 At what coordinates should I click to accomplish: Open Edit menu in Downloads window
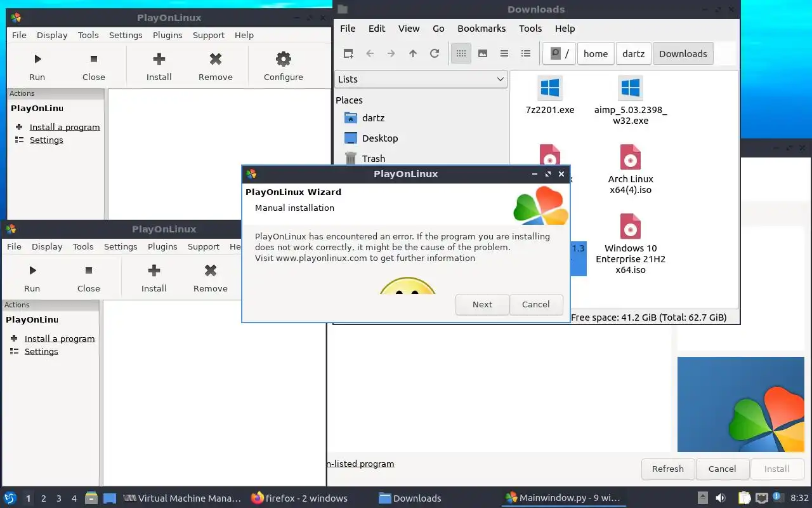[377, 29]
